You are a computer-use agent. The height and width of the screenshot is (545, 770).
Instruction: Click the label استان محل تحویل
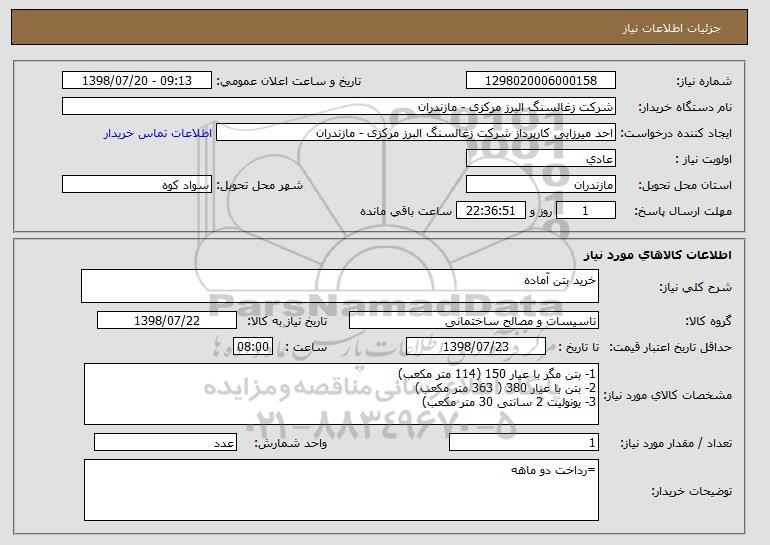click(685, 185)
